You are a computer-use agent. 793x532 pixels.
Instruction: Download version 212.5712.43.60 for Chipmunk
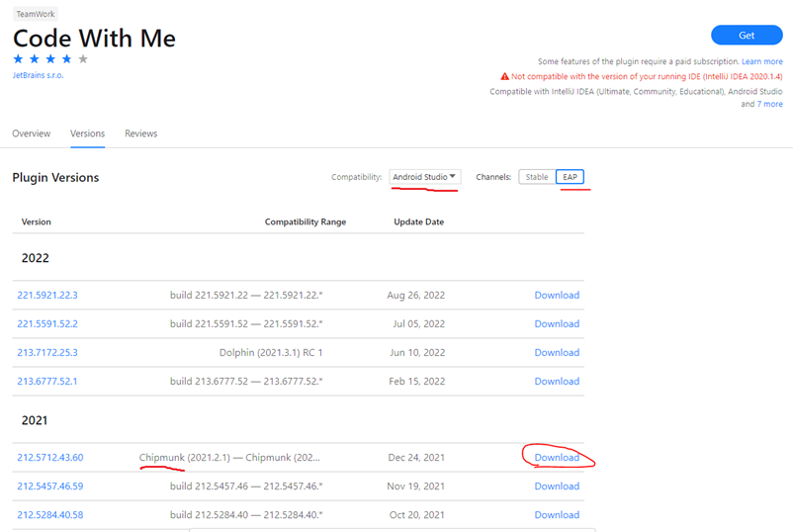[x=557, y=457]
